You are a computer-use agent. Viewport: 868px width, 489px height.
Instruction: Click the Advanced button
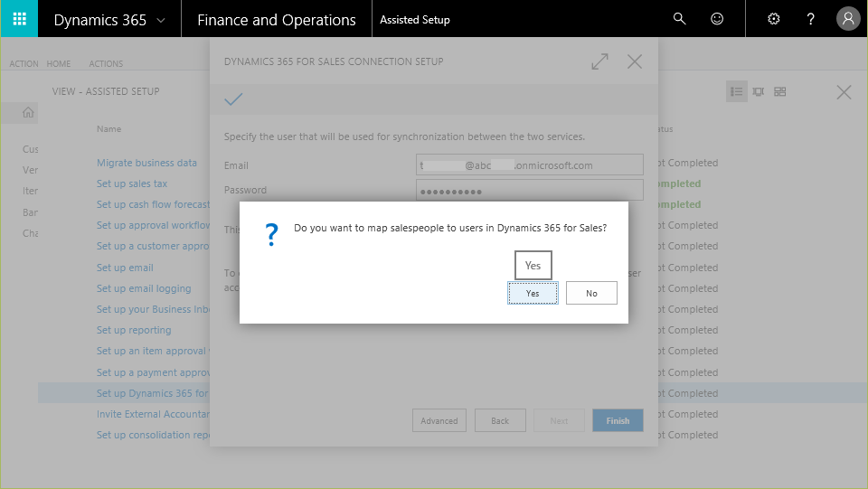439,420
